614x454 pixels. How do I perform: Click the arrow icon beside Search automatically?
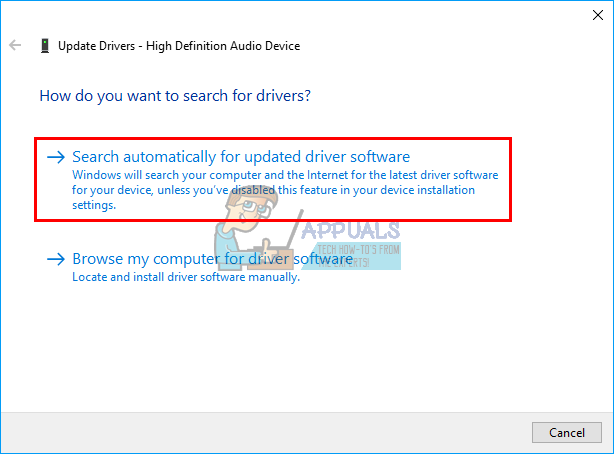click(56, 157)
